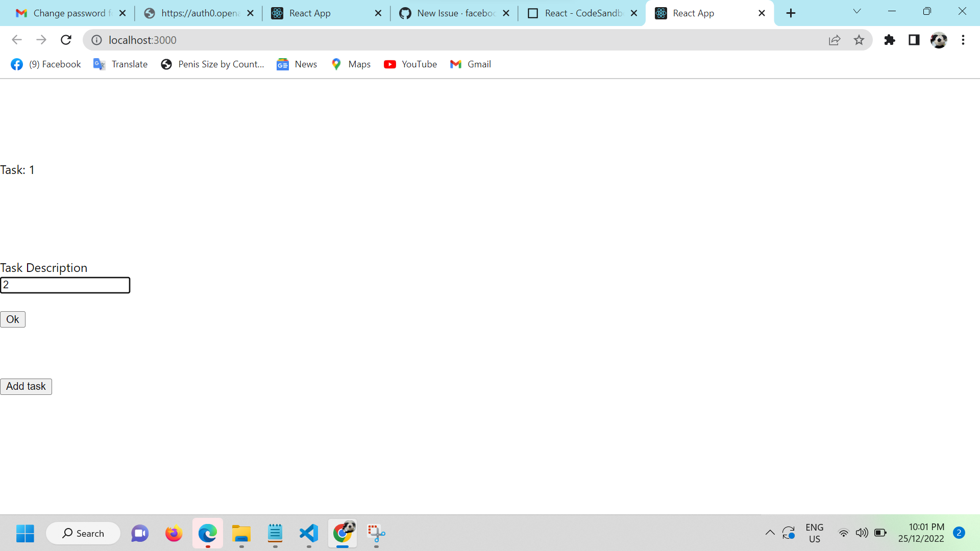Click the Add task button
This screenshot has width=980, height=551.
click(26, 386)
